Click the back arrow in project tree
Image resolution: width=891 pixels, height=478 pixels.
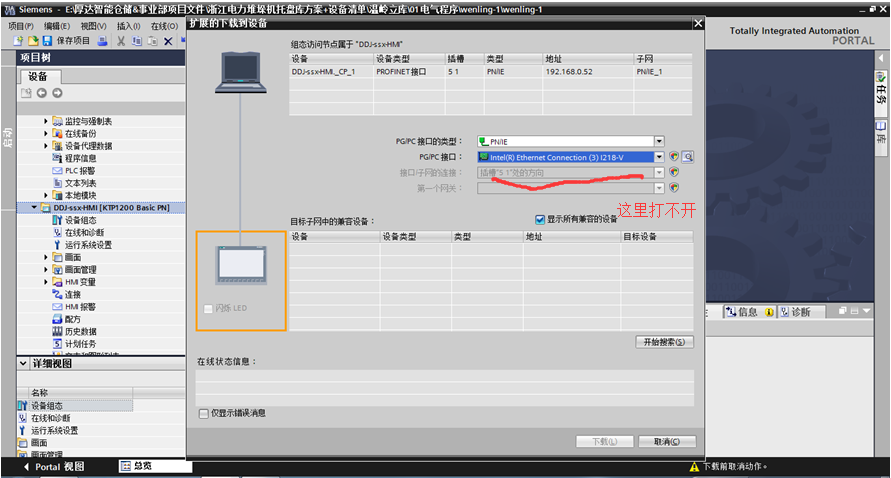tap(41, 93)
